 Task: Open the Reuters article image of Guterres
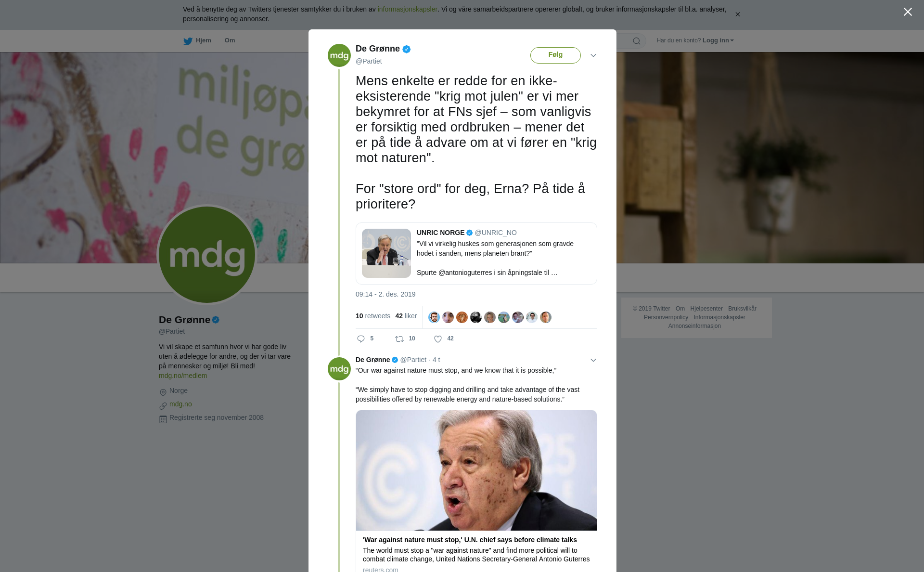pos(476,470)
